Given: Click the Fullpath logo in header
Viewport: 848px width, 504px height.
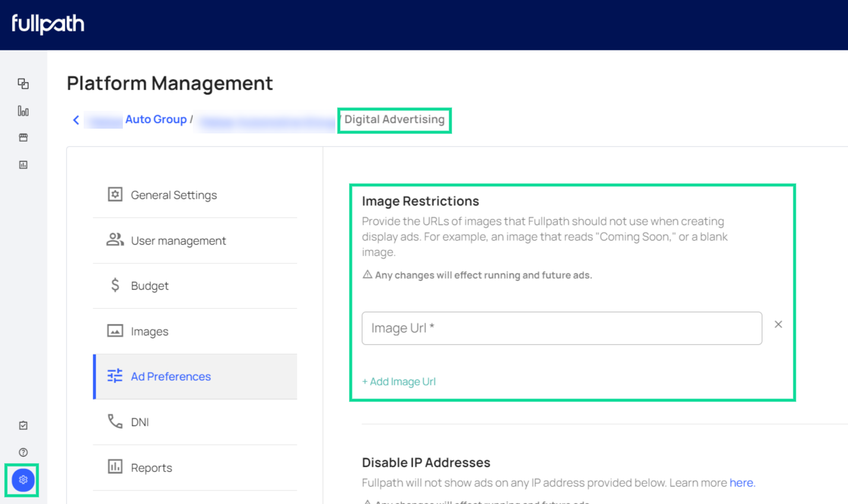Looking at the screenshot, I should point(48,24).
